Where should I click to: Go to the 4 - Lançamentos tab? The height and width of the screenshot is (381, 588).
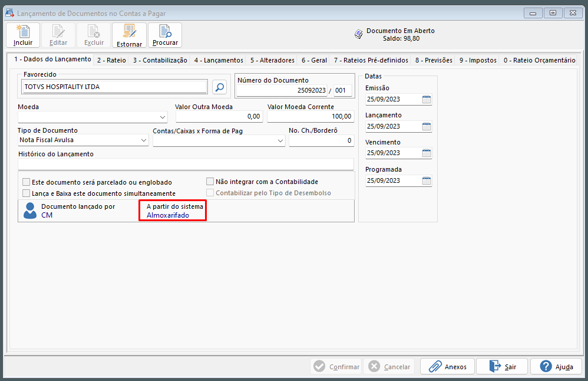coord(219,60)
